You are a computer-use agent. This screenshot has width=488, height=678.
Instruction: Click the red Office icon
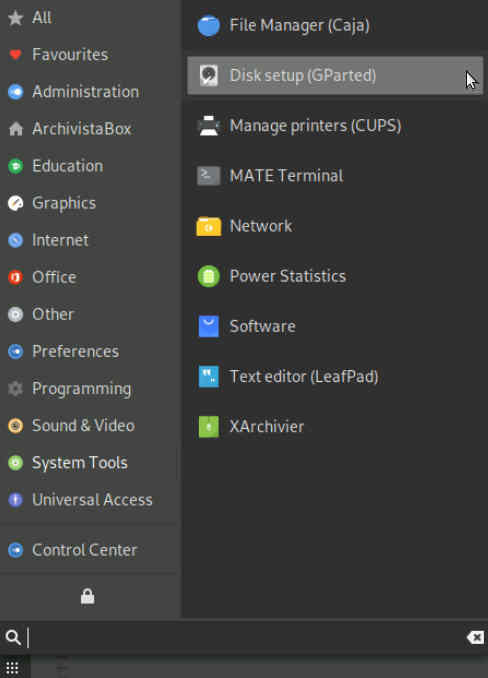point(16,277)
